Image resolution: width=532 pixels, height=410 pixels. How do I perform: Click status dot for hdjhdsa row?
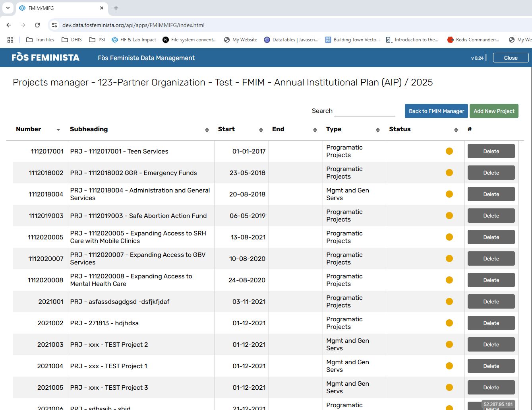pos(449,323)
